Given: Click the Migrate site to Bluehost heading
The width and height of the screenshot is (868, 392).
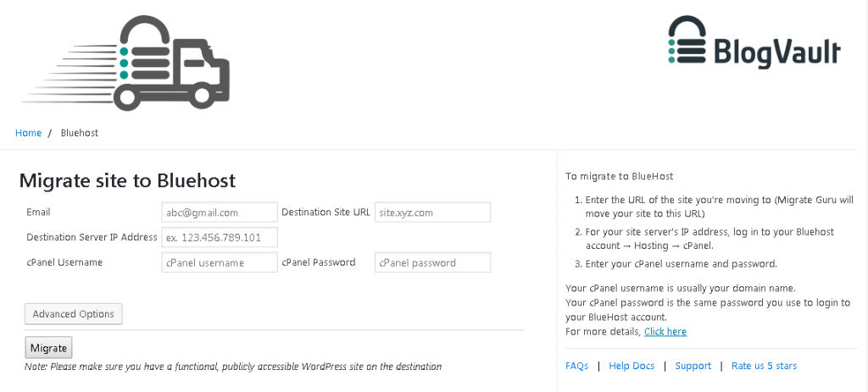Looking at the screenshot, I should pos(127,180).
